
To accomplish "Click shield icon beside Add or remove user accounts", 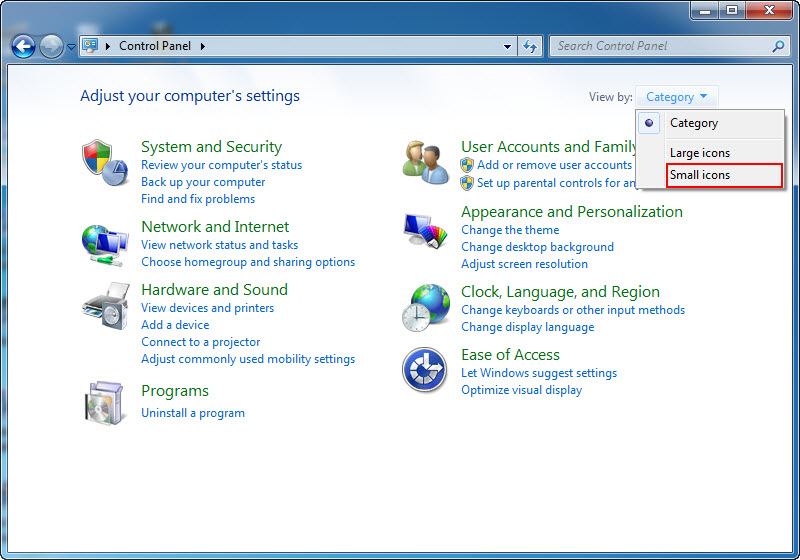I will pos(466,165).
